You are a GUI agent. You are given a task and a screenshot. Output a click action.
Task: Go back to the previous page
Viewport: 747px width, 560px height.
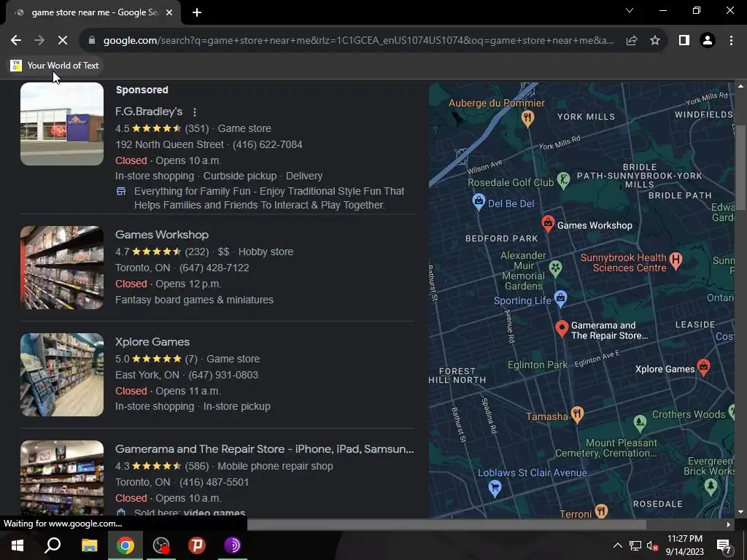click(16, 41)
